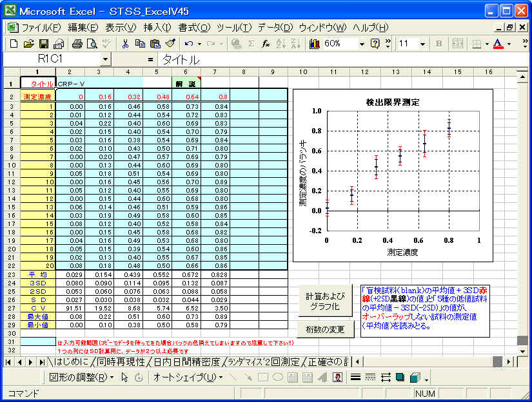
Task: Expand the undo history dropdown
Action: 199,44
